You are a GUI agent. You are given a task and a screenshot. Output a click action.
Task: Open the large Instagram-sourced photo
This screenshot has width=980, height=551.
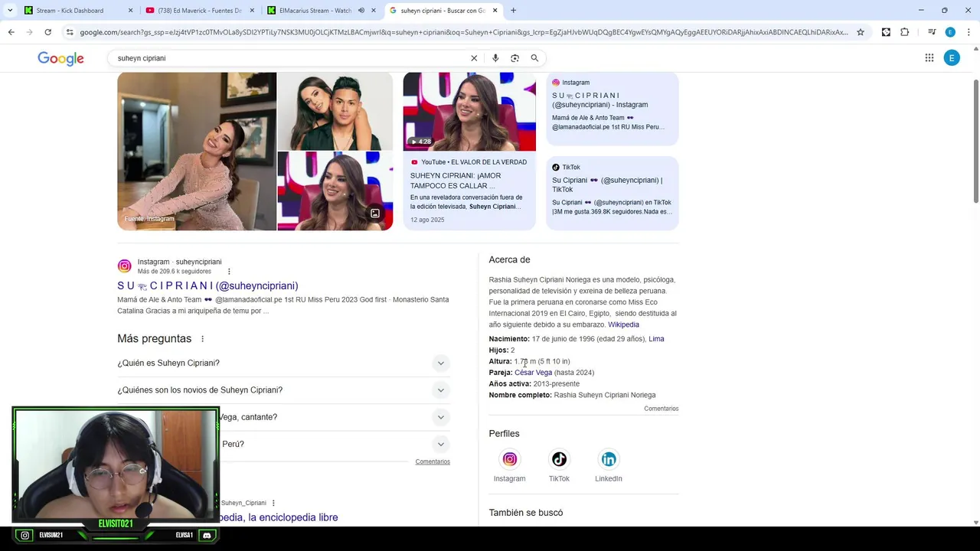197,152
